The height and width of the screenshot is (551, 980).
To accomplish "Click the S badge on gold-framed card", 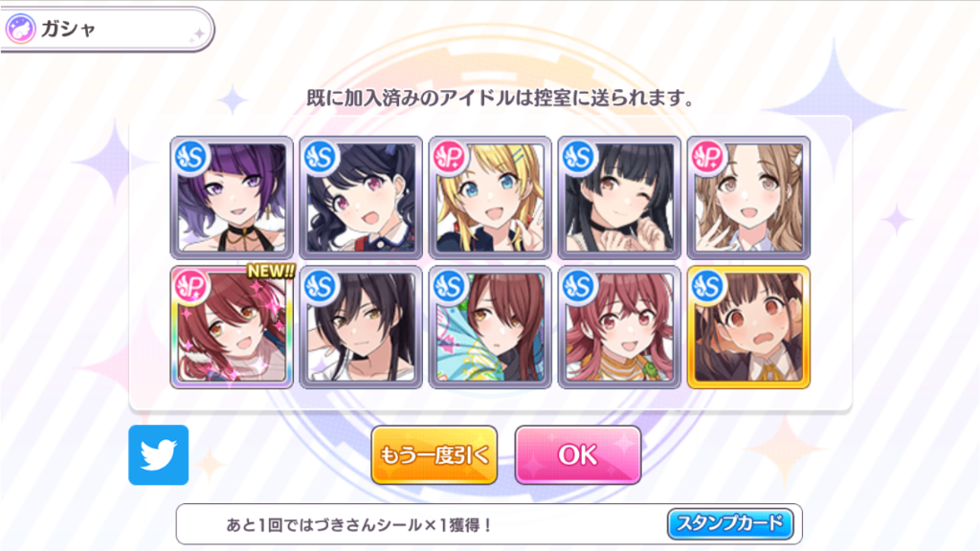I will point(707,286).
